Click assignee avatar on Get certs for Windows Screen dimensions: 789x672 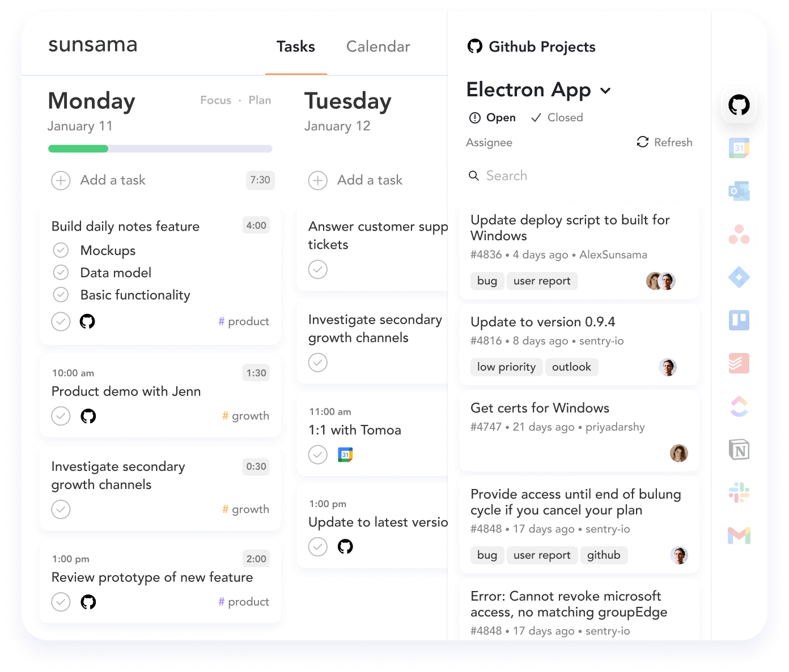[679, 453]
